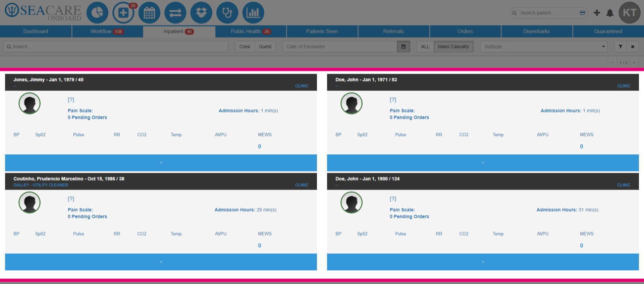This screenshot has height=284, width=644.
Task: Click the 1 / 3 page indicator
Action: click(x=623, y=63)
